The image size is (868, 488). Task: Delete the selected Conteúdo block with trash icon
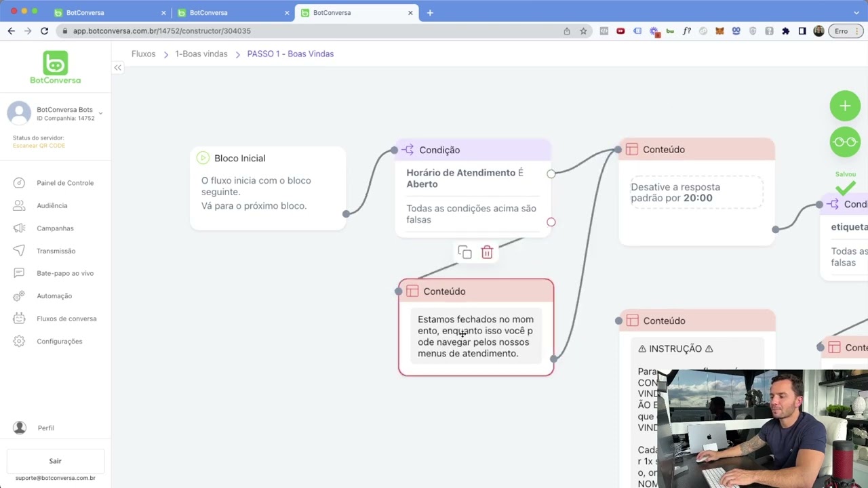tap(487, 253)
